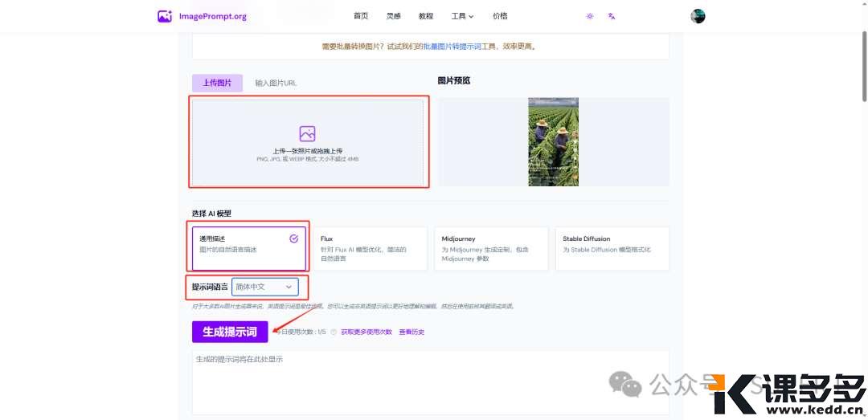The width and height of the screenshot is (868, 420).
Task: Toggle the light/dark theme sun icon
Action: 590,16
